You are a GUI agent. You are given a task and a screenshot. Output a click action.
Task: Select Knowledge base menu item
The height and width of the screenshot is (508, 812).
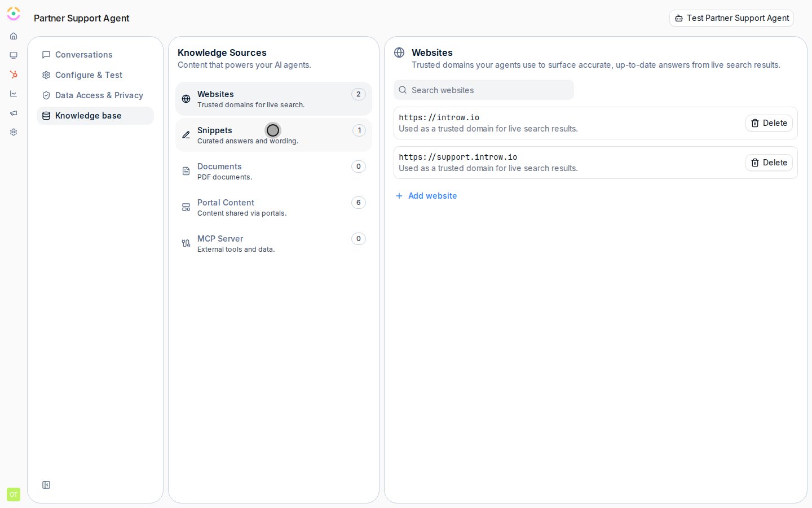click(95, 116)
